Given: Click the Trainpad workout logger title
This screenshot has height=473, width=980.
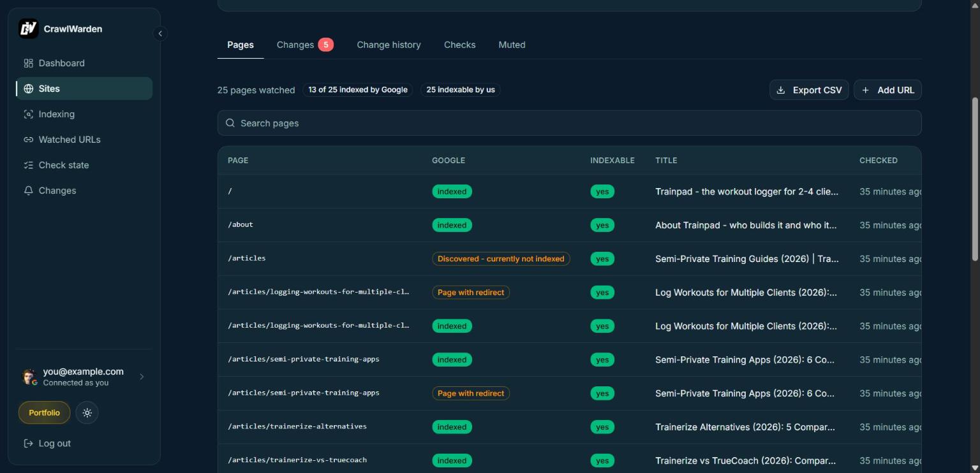Looking at the screenshot, I should pyautogui.click(x=747, y=191).
